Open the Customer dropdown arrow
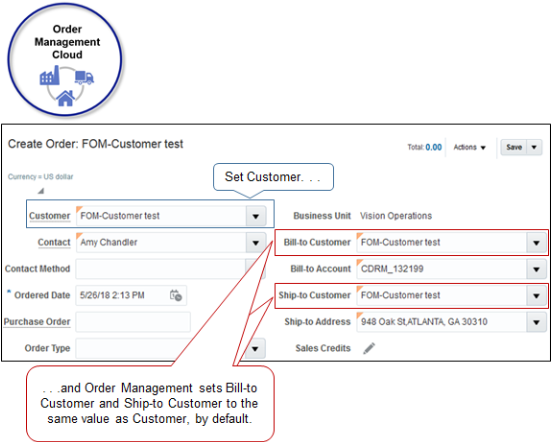The width and height of the screenshot is (552, 443). click(x=256, y=216)
